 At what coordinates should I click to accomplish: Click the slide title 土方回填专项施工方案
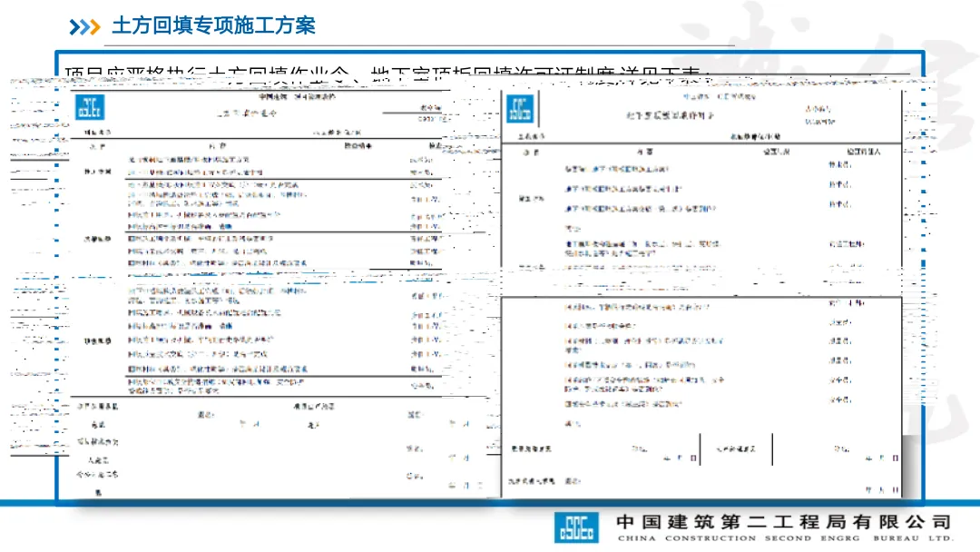click(x=214, y=25)
